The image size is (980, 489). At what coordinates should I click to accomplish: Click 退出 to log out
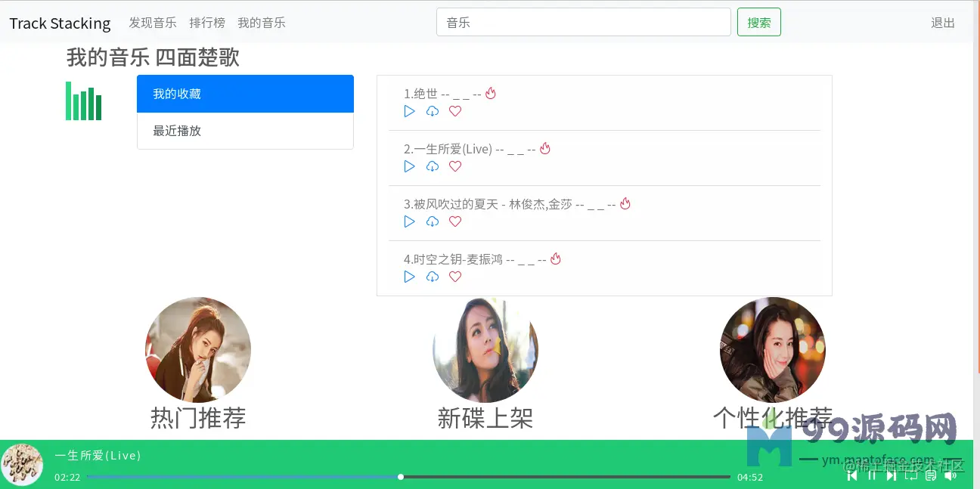coord(943,23)
